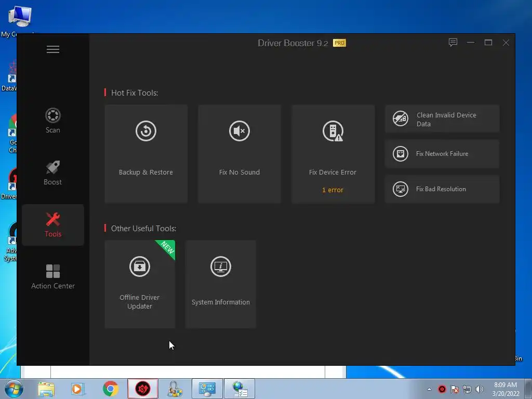Click the Offline Driver Updater download-box icon
532x399 pixels.
tap(140, 267)
